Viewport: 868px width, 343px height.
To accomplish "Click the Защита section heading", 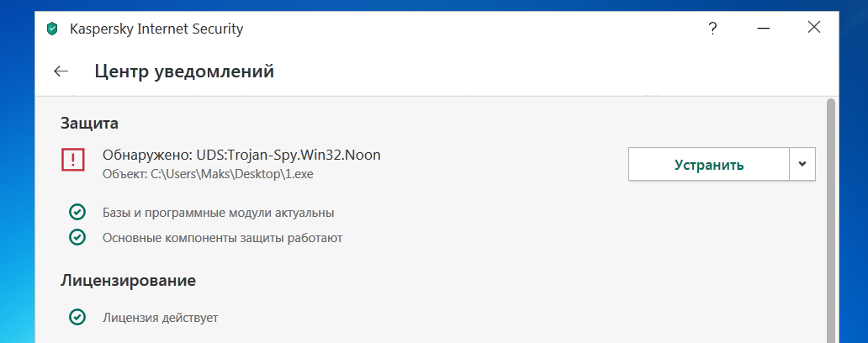I will tap(89, 123).
